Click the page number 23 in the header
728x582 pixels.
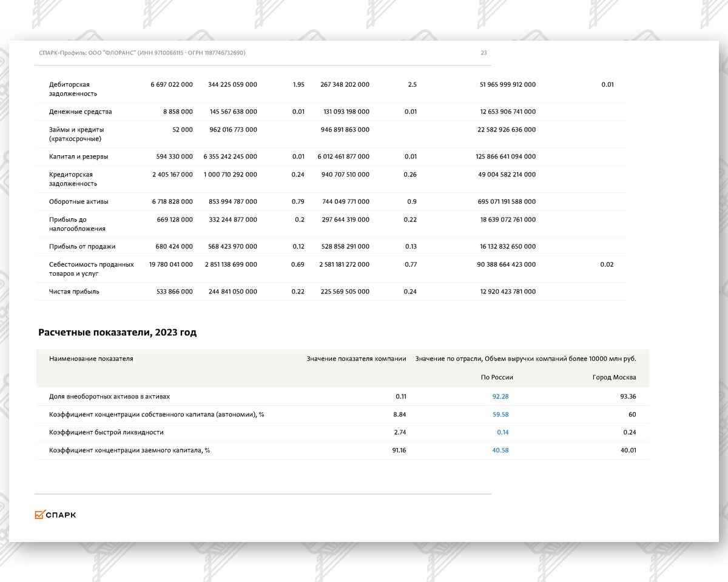point(484,53)
